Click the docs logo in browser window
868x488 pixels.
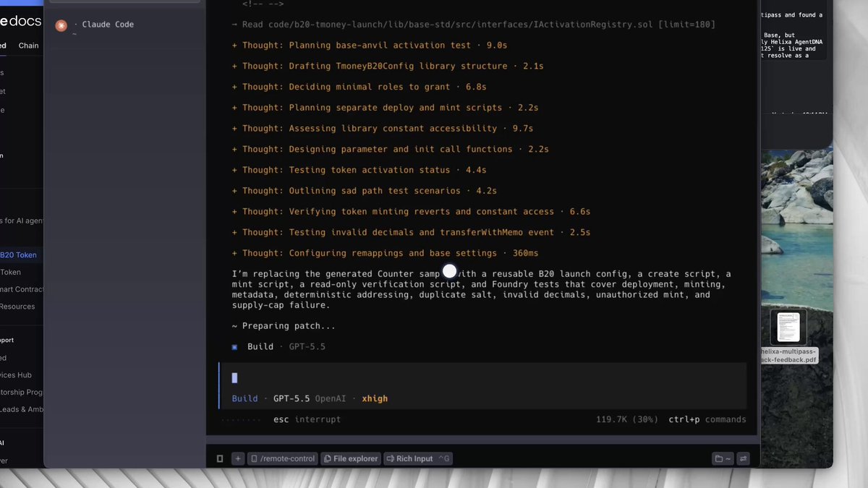pos(20,21)
